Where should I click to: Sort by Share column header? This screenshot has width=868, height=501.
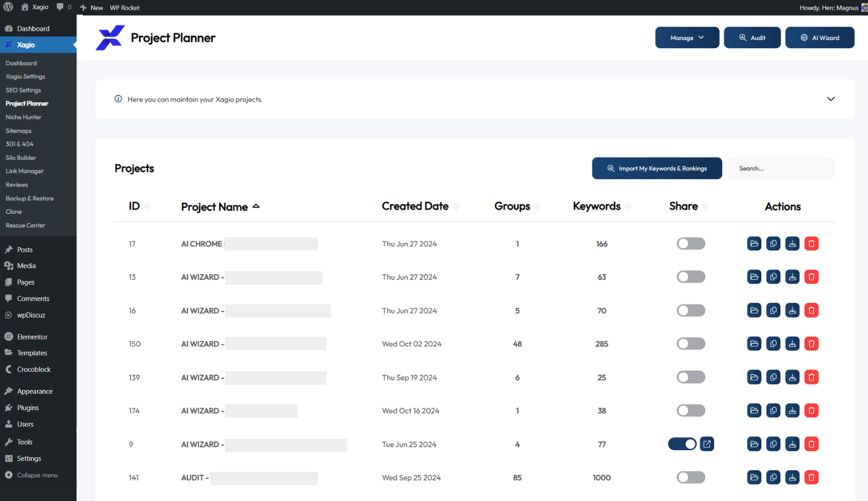click(689, 207)
